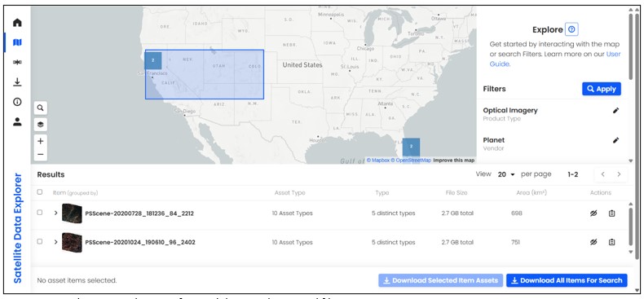Click the Apply filters button

(602, 89)
